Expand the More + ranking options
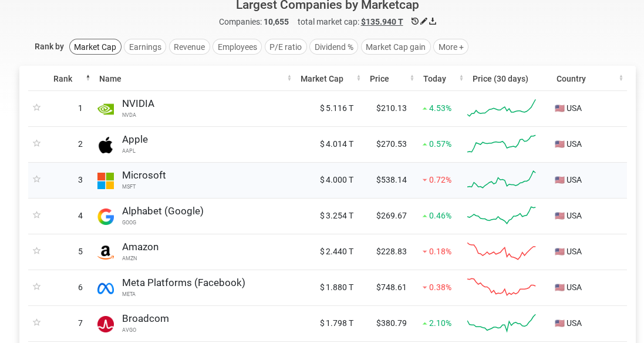The image size is (644, 343). coord(451,47)
